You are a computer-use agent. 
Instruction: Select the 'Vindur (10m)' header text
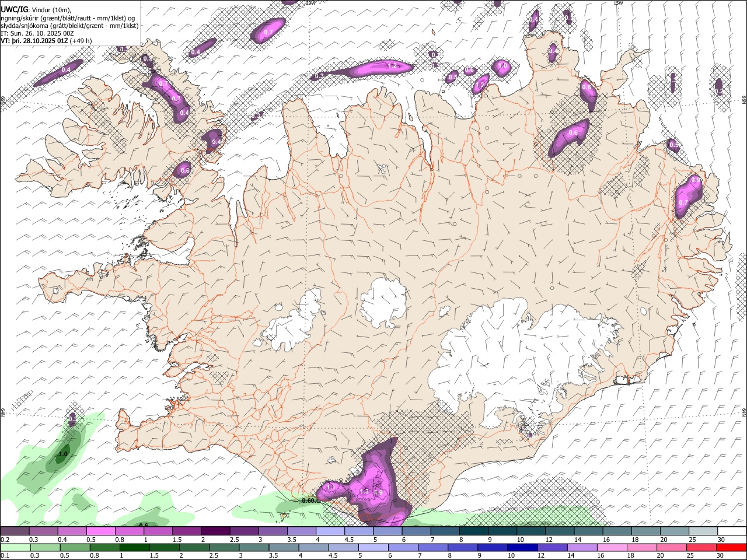pyautogui.click(x=51, y=9)
